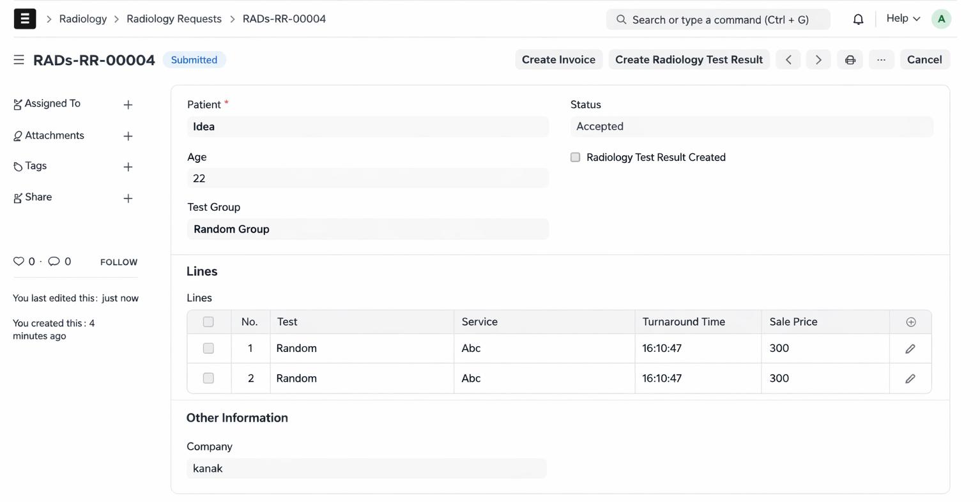
Task: Click row 1 Turnaround Time 16:10:47
Action: pos(698,348)
